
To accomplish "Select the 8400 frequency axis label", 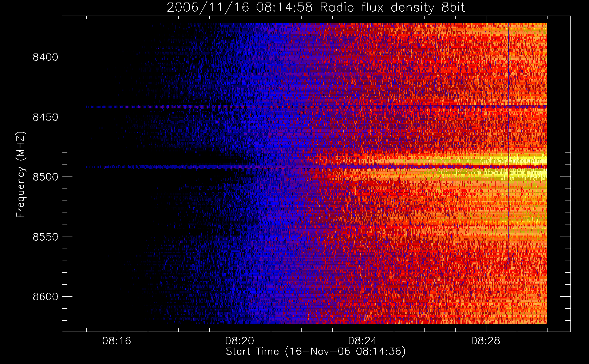I will click(45, 58).
